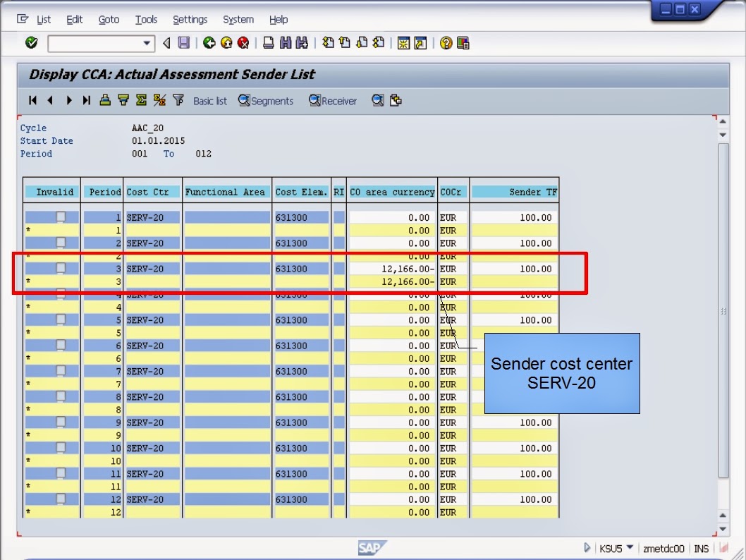Tick the Invalid checkbox for period 12
This screenshot has width=746, height=560.
tap(62, 499)
